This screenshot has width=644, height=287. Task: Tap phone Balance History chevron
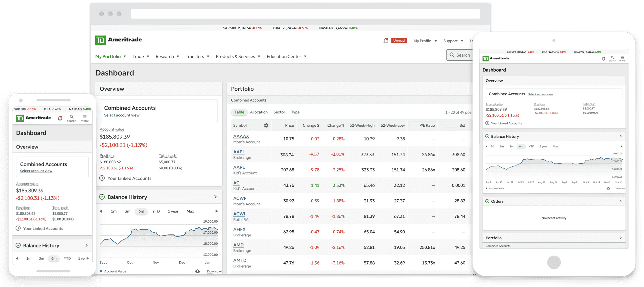pos(87,245)
